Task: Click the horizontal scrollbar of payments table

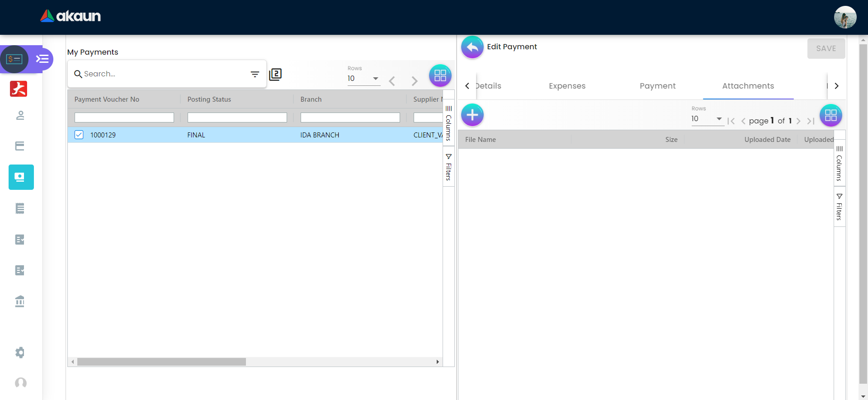Action: 161,362
